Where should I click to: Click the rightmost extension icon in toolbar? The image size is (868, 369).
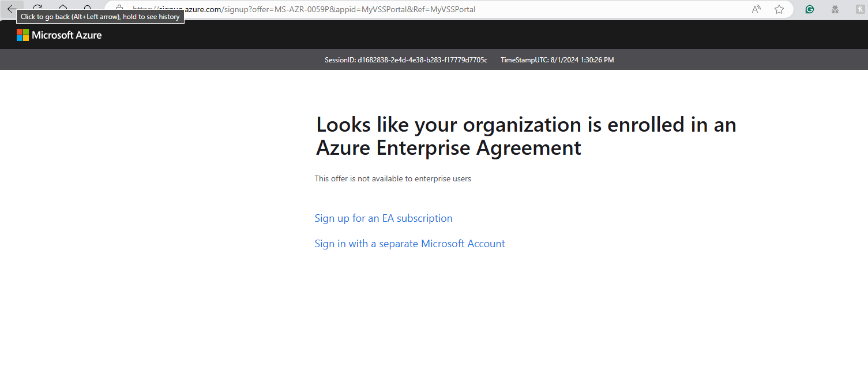pyautogui.click(x=859, y=9)
